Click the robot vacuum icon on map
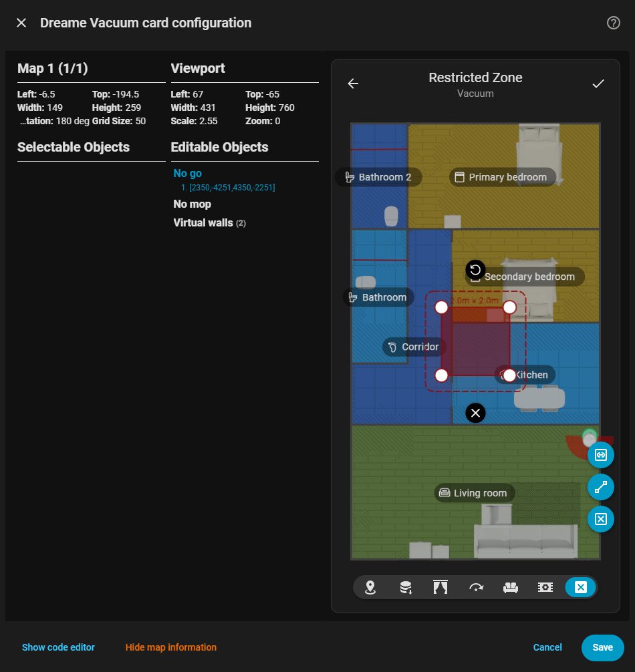This screenshot has width=635, height=672. pyautogui.click(x=590, y=438)
